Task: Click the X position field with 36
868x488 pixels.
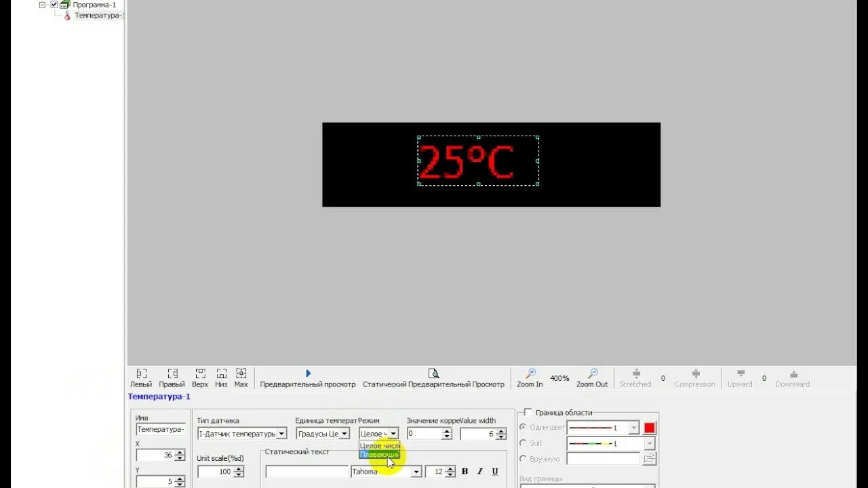Action: 155,455
